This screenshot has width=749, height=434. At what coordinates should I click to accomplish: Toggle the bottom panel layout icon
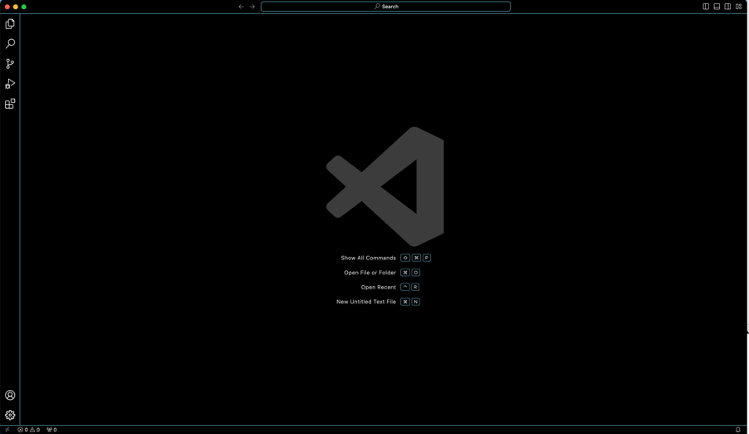pyautogui.click(x=717, y=7)
